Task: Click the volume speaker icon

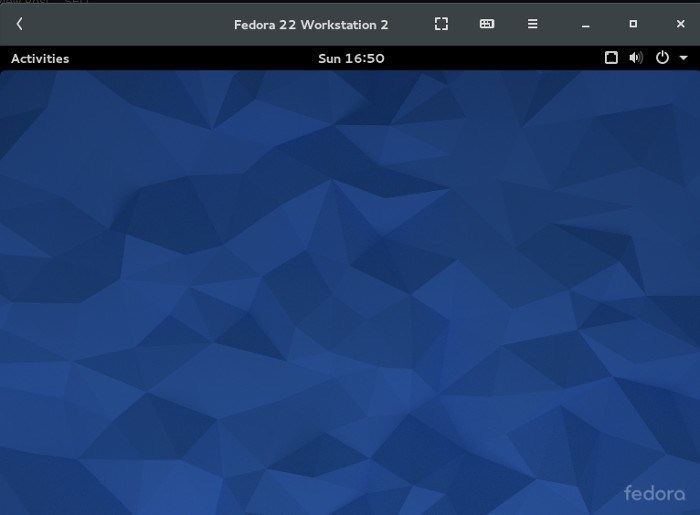Action: (x=636, y=58)
